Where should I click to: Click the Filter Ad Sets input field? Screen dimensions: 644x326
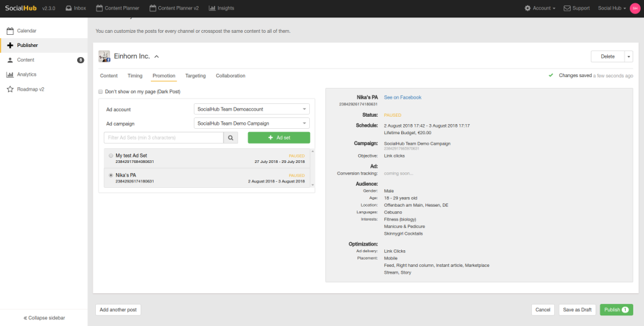click(x=164, y=138)
